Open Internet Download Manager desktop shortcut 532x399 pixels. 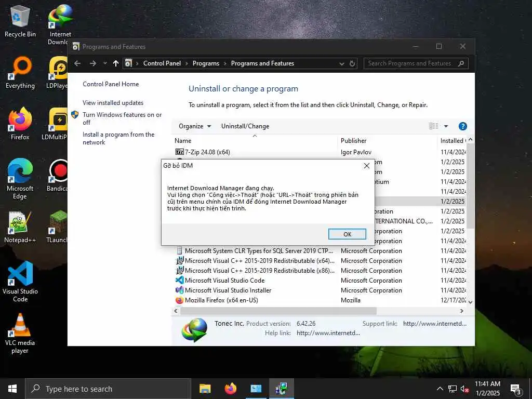(x=60, y=24)
